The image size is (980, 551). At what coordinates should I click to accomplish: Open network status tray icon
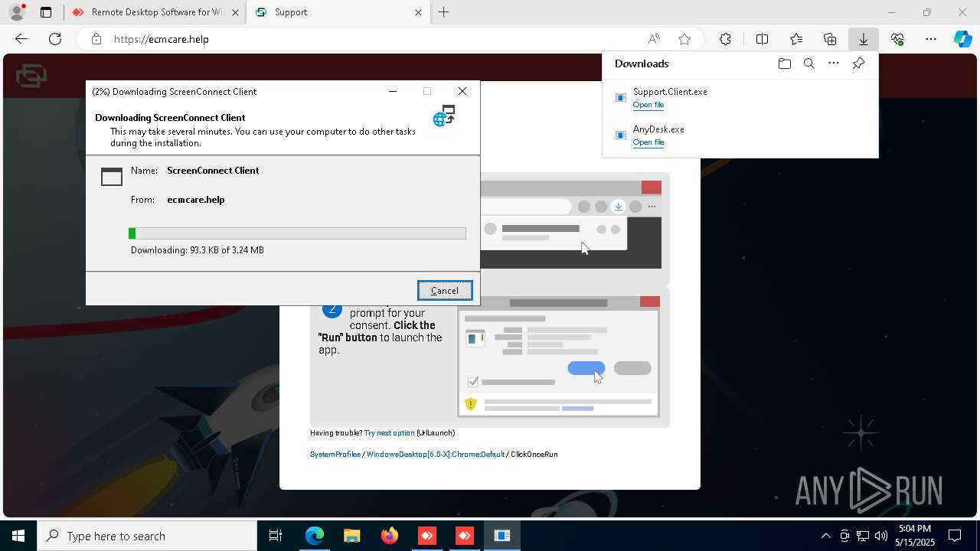click(863, 536)
